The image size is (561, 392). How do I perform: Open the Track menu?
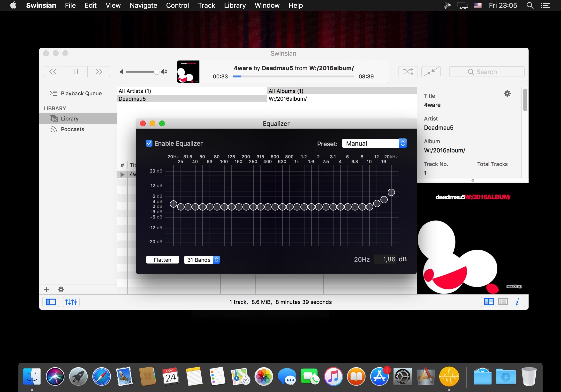[x=206, y=5]
